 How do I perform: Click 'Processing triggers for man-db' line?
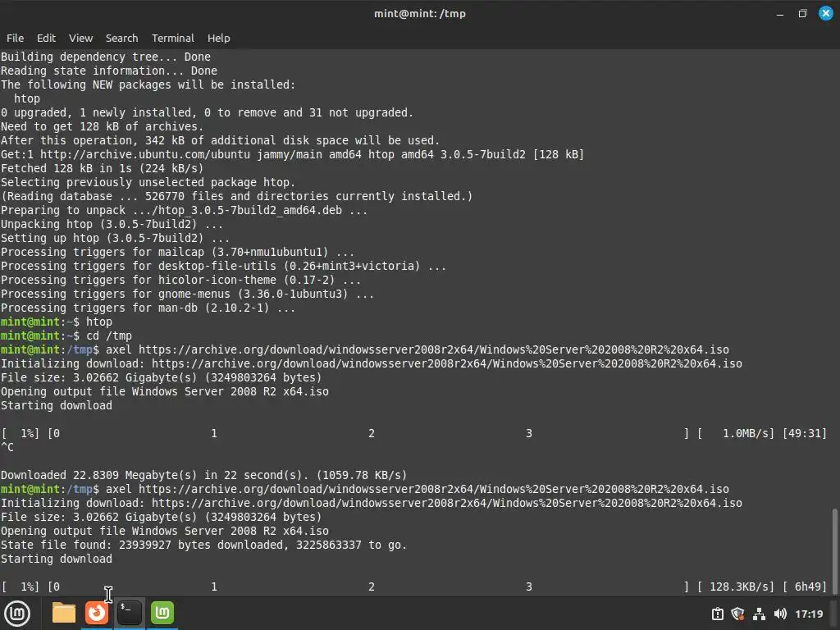[x=148, y=308]
